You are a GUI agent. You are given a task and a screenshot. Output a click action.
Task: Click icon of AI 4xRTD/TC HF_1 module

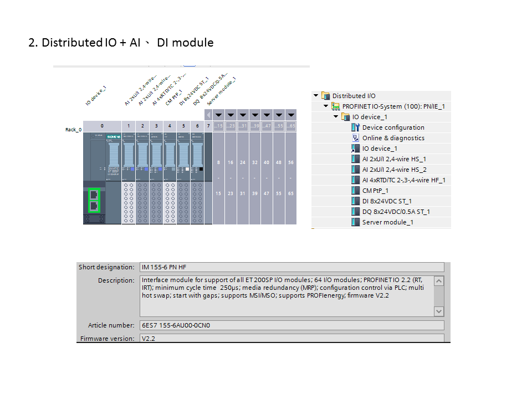355,180
